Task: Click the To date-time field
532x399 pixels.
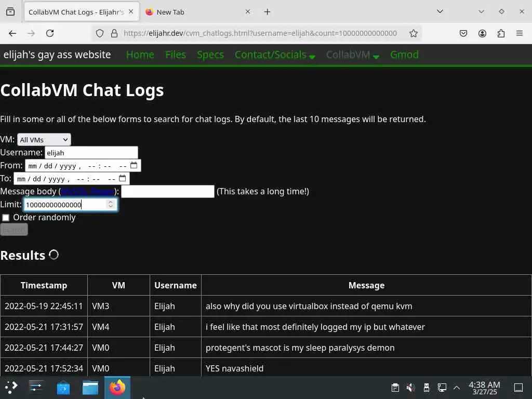Action: [71, 179]
